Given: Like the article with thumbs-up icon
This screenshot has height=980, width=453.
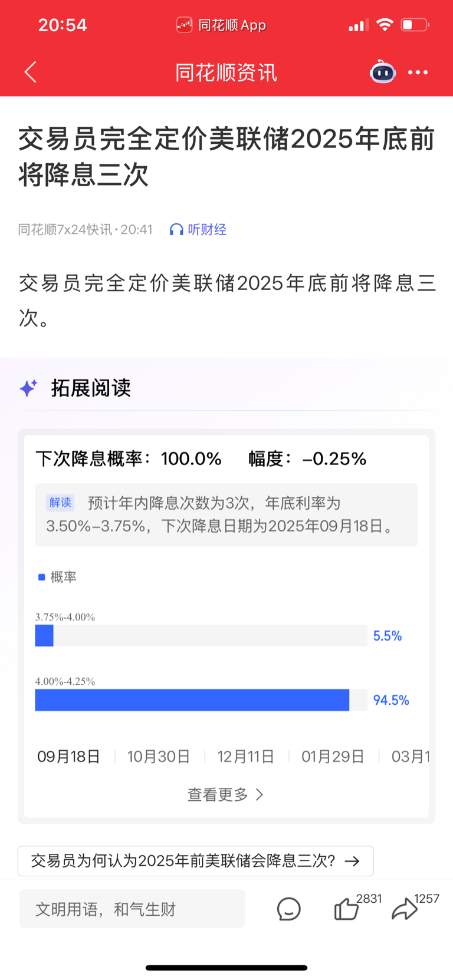Looking at the screenshot, I should click(x=347, y=909).
